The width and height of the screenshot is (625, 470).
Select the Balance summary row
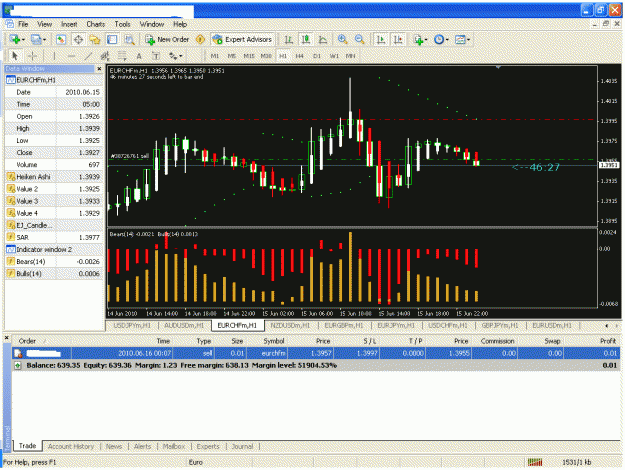coord(315,366)
